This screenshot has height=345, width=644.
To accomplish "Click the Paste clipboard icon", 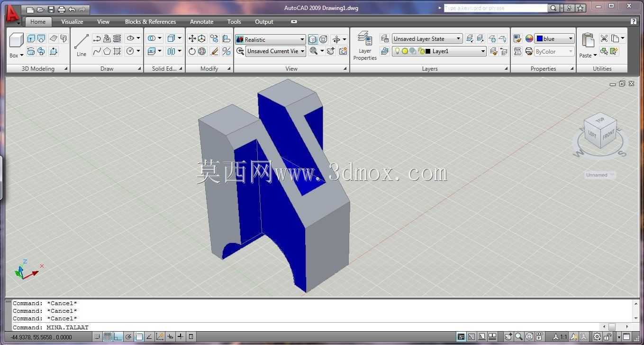I will (x=588, y=40).
